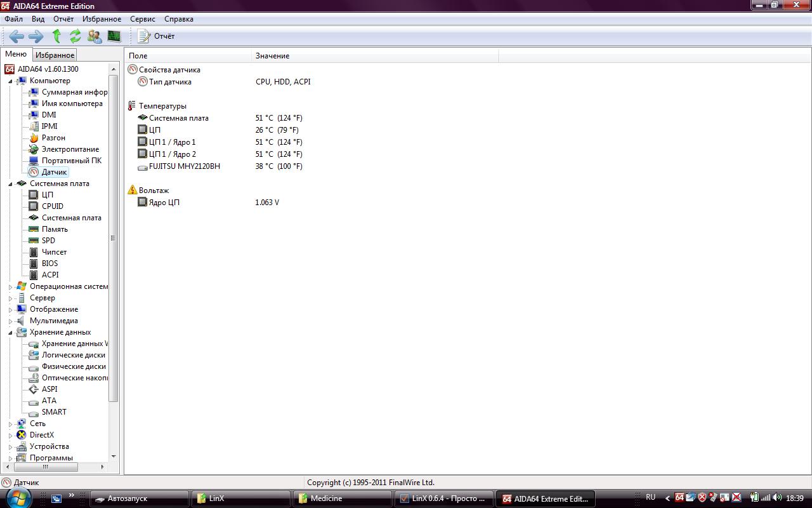Expand the DirectX tree node
The image size is (812, 508).
tap(10, 435)
